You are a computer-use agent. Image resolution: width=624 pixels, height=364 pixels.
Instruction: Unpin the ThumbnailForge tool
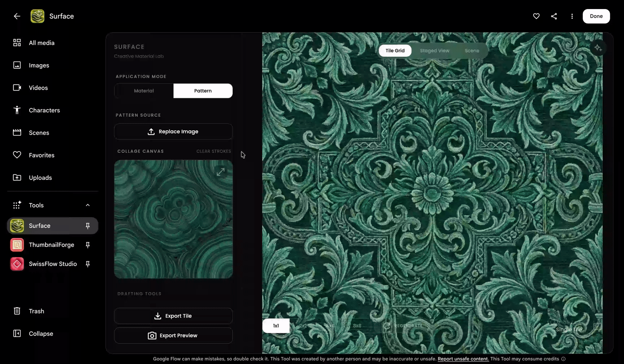87,245
